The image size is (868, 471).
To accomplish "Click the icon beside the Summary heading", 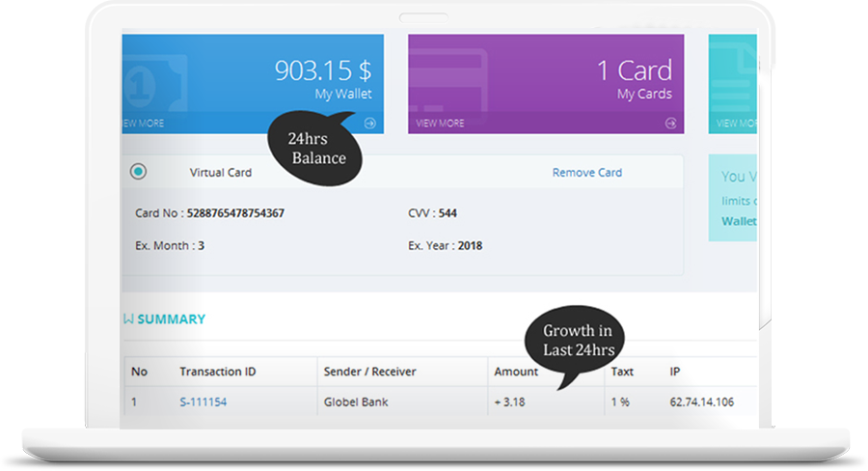I will pos(128,319).
